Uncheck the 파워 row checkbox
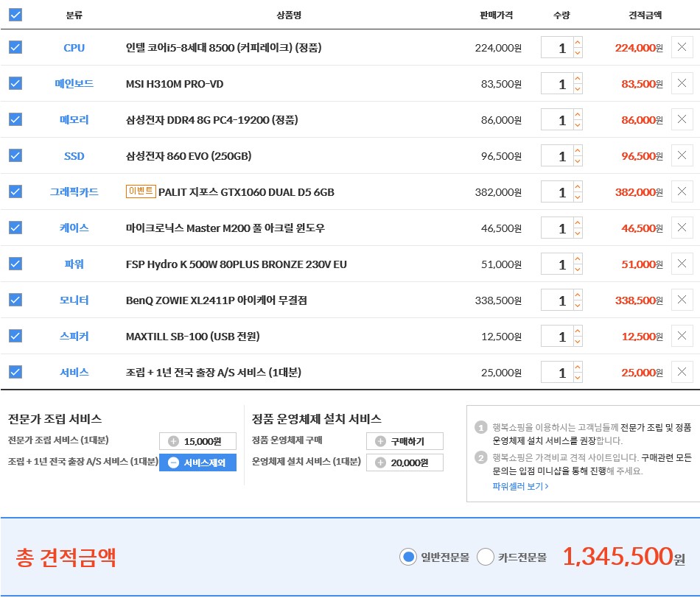 [x=15, y=264]
